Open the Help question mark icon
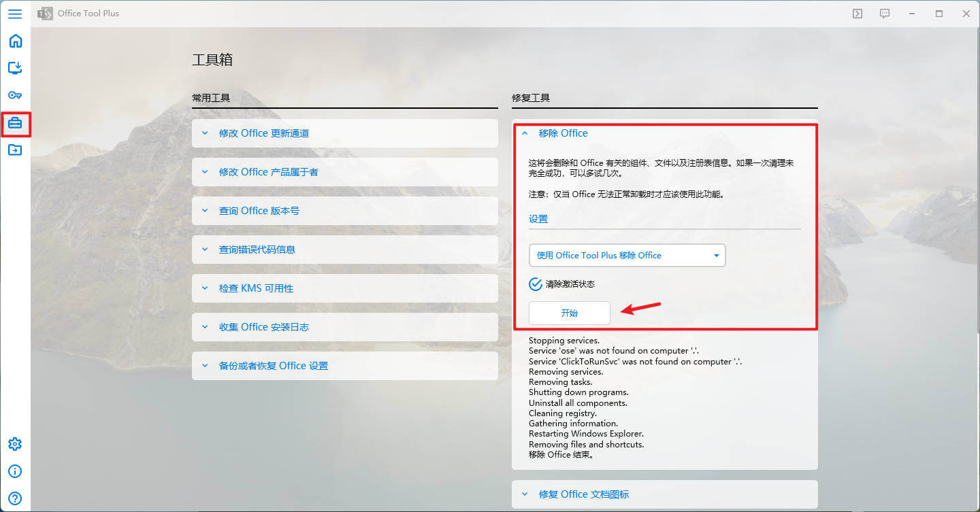The height and width of the screenshot is (512, 980). click(15, 498)
